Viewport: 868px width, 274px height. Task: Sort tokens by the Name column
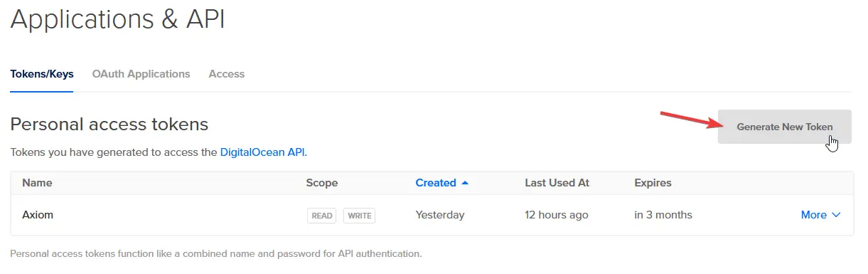pyautogui.click(x=37, y=183)
